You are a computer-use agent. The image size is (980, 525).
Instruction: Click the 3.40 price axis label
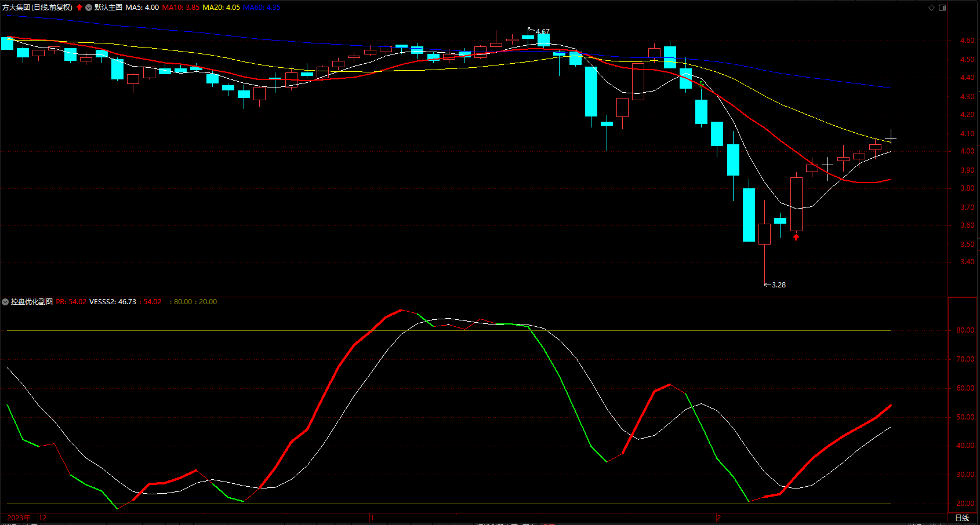(967, 262)
